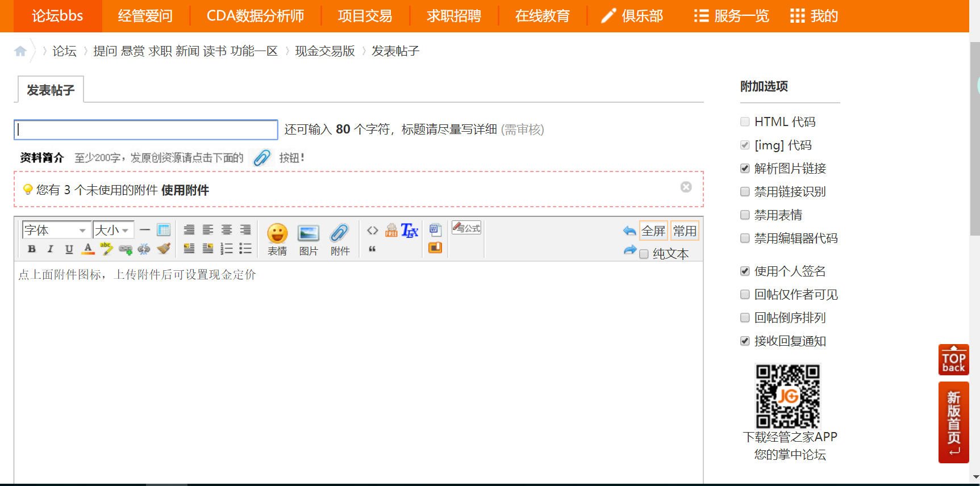Switch editor to 全屏 fullscreen mode
Image resolution: width=980 pixels, height=486 pixels.
(x=653, y=231)
